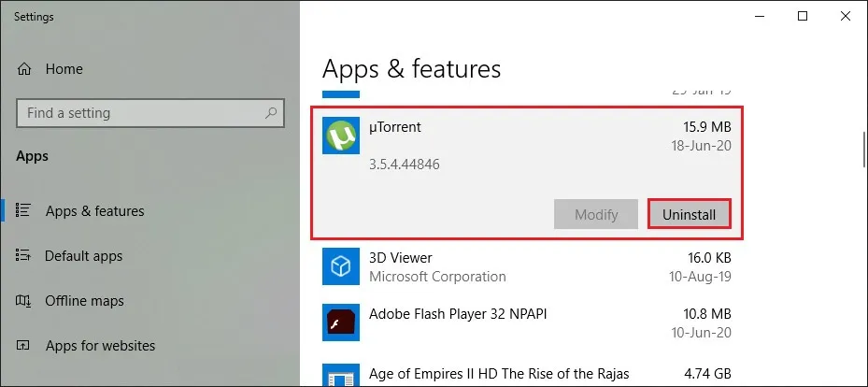The width and height of the screenshot is (868, 387).
Task: Maximize the Settings window
Action: tap(803, 16)
